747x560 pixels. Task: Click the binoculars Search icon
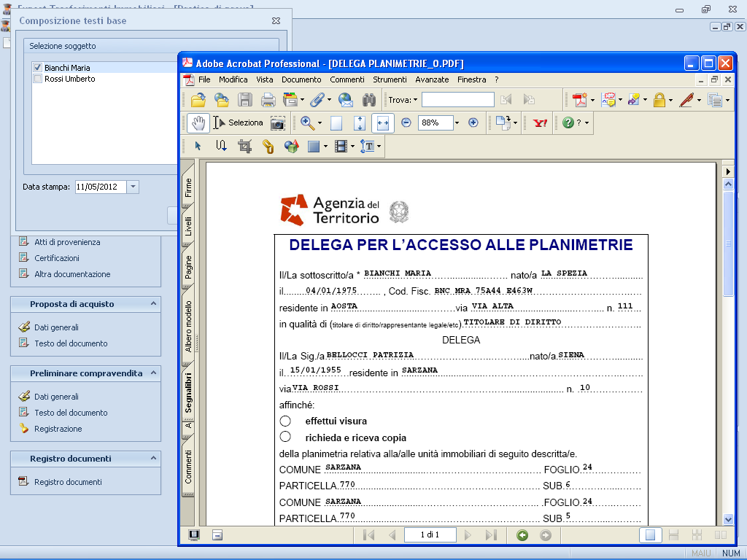(369, 100)
